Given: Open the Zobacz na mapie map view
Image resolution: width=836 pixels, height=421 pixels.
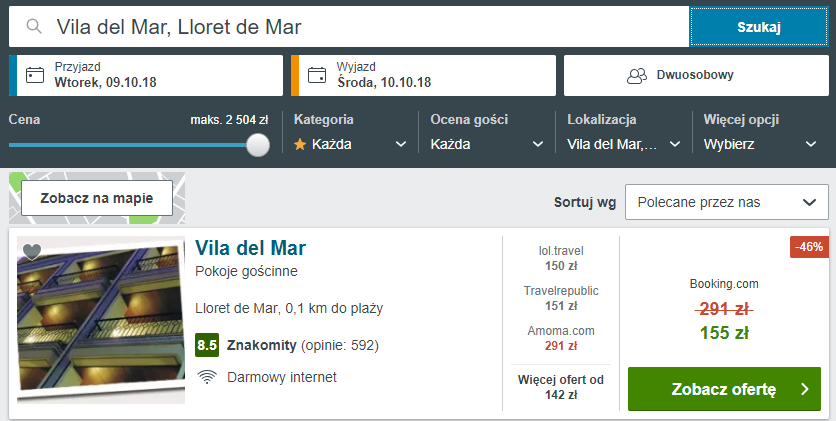Looking at the screenshot, I should (x=96, y=197).
